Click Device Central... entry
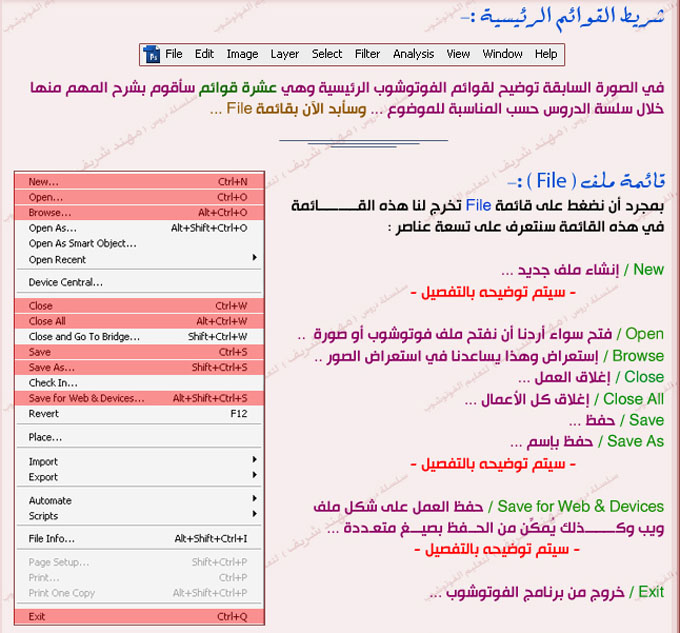The width and height of the screenshot is (680, 633). tap(139, 282)
